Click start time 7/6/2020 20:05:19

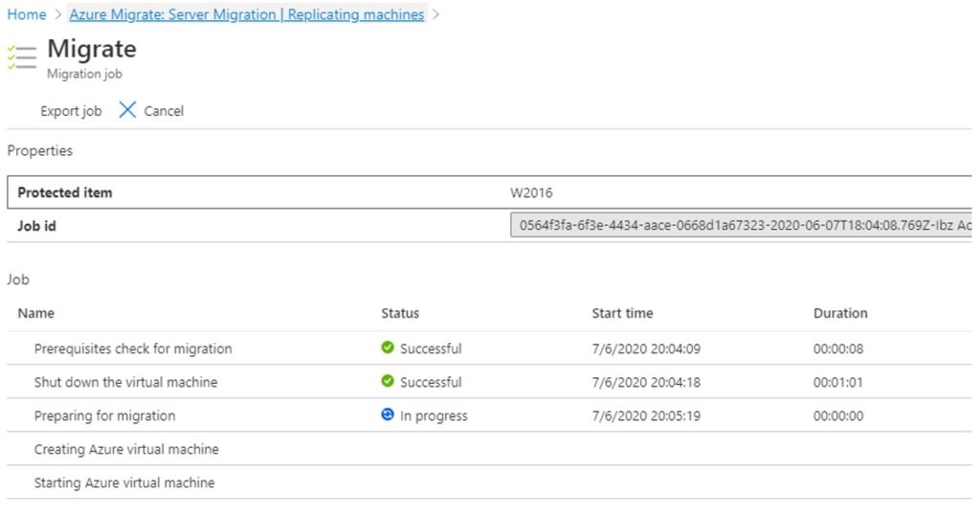tap(646, 415)
